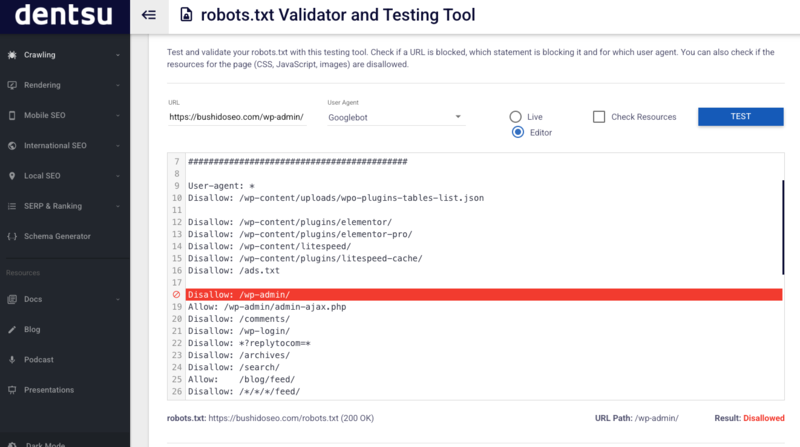Viewport: 800px width, 447px height.
Task: Open the bushidoseo.com/robots.txt link text
Action: [273, 418]
